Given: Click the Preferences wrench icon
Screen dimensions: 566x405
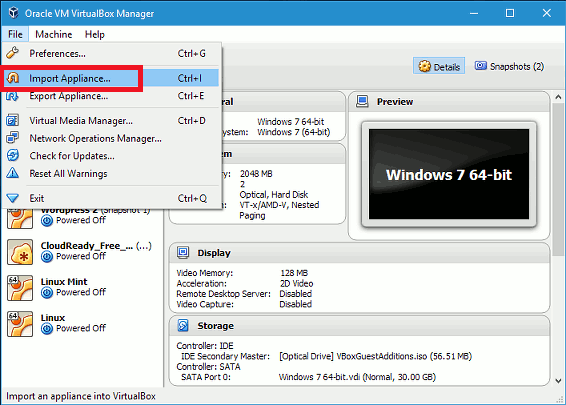Looking at the screenshot, I should 13,53.
